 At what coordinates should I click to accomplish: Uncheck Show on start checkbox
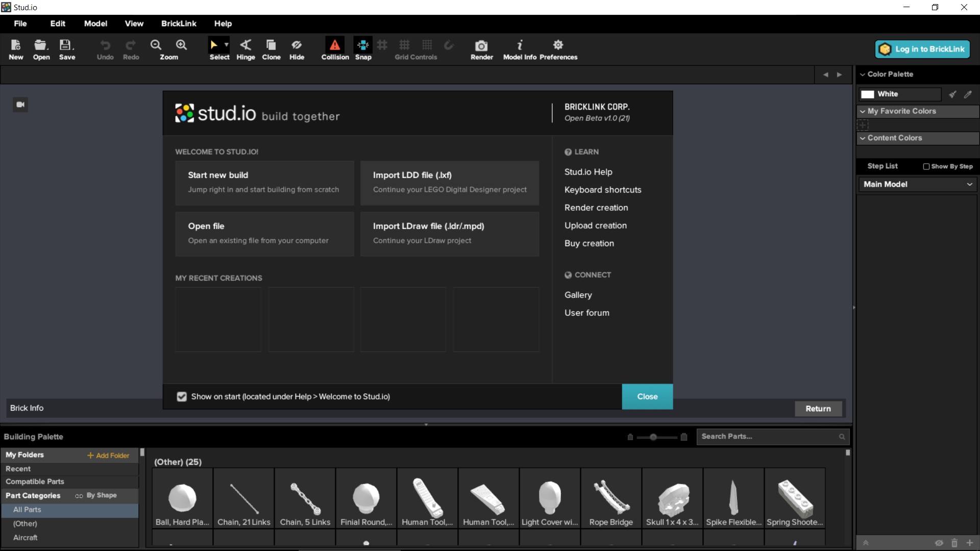point(182,397)
